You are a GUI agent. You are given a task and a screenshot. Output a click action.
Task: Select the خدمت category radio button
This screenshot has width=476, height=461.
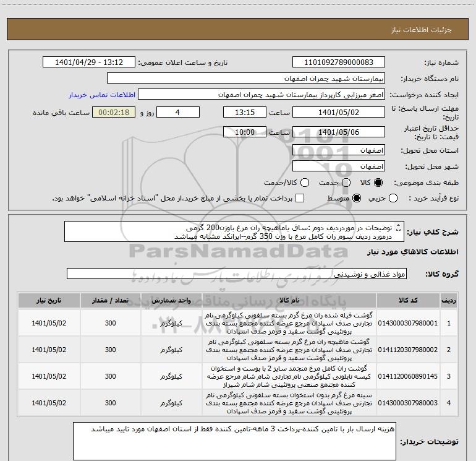346,183
